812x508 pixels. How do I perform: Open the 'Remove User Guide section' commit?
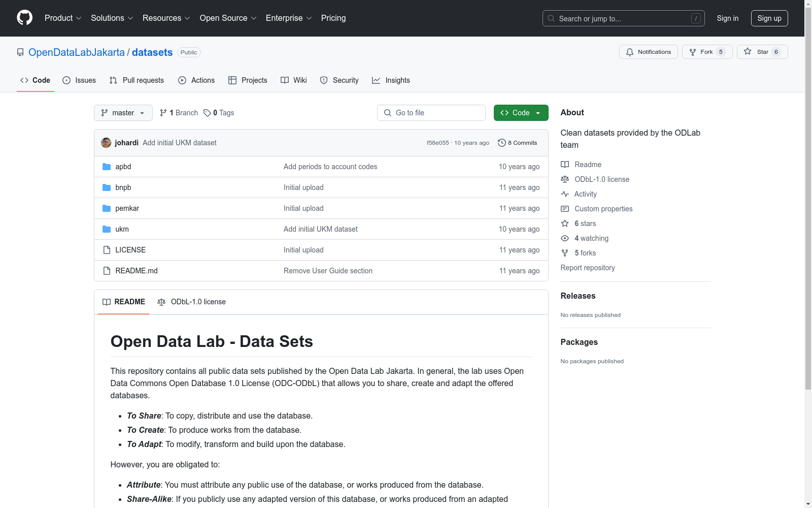click(x=328, y=271)
